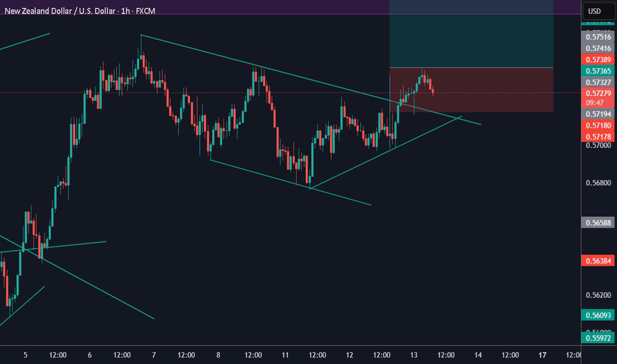
Task: Click date 14 on the time axis
Action: [478, 355]
